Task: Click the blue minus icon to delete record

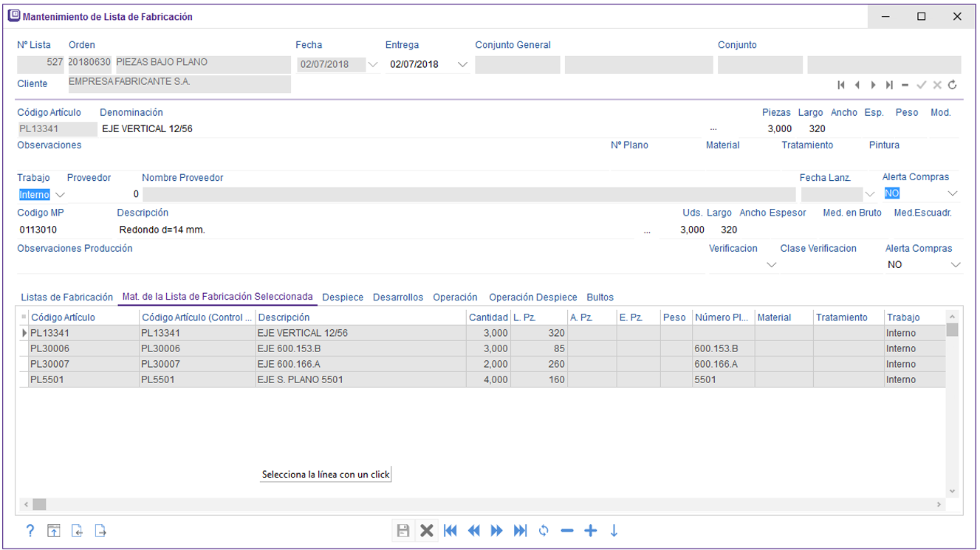Action: [x=566, y=530]
